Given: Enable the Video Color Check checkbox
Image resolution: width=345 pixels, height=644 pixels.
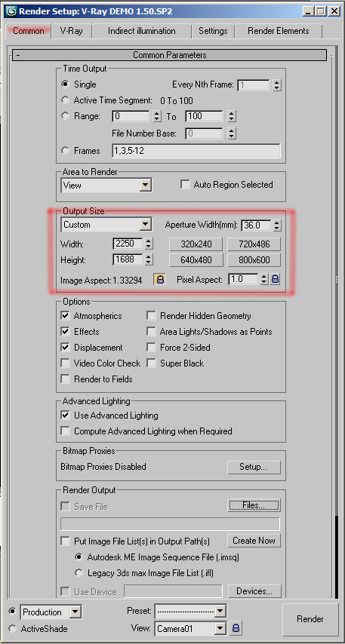Looking at the screenshot, I should tap(66, 363).
